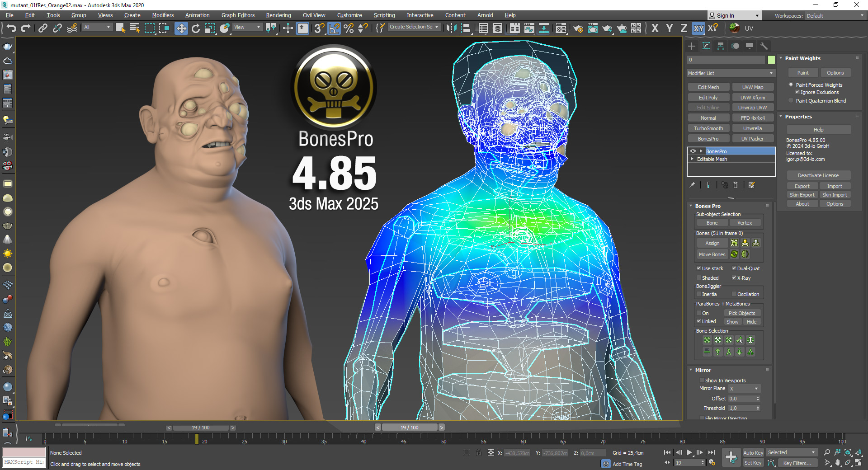Click the Redo arrow icon

point(26,28)
